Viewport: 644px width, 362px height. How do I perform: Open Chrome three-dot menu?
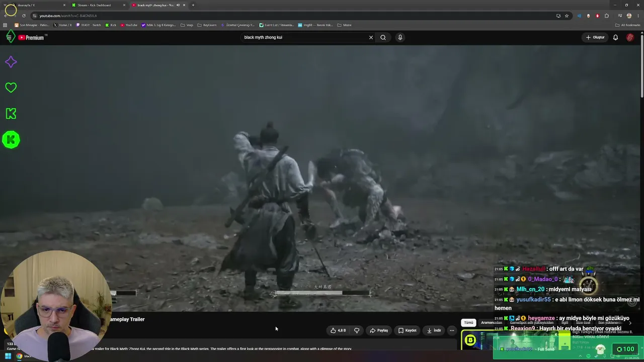(637, 16)
